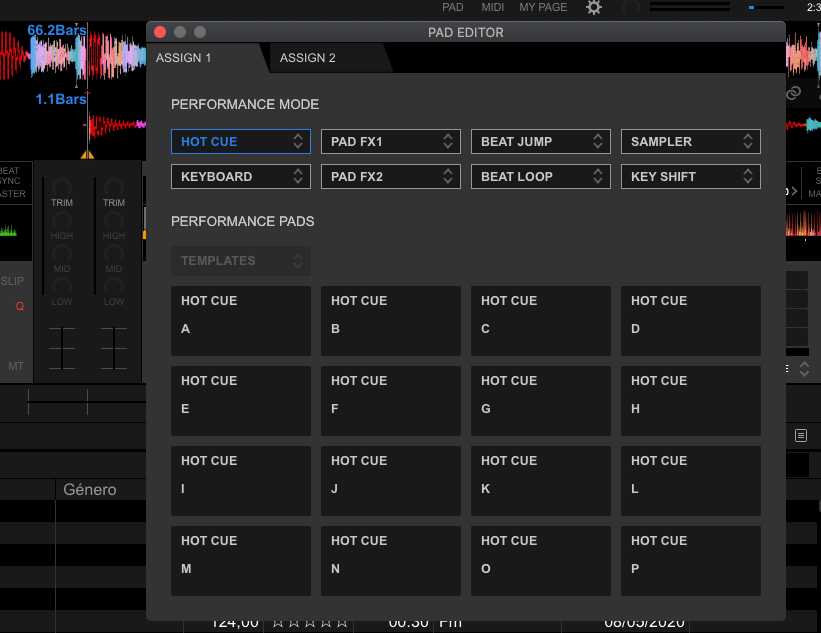
Task: Open the BEAT JUMP performance mode dropdown
Action: point(541,141)
